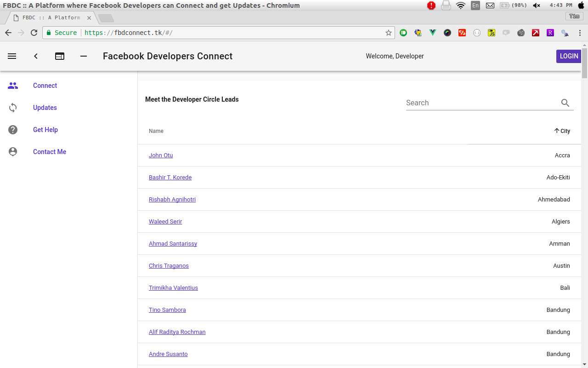Open Waleed Serir's profile link
The width and height of the screenshot is (588, 368).
point(165,222)
